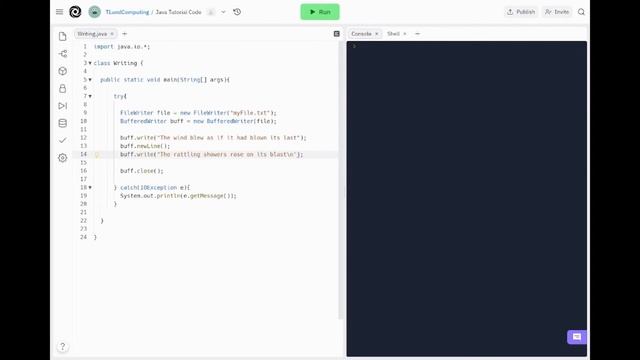Collapse the class Writing fold arrow
This screenshot has height=360, width=640.
(x=90, y=63)
